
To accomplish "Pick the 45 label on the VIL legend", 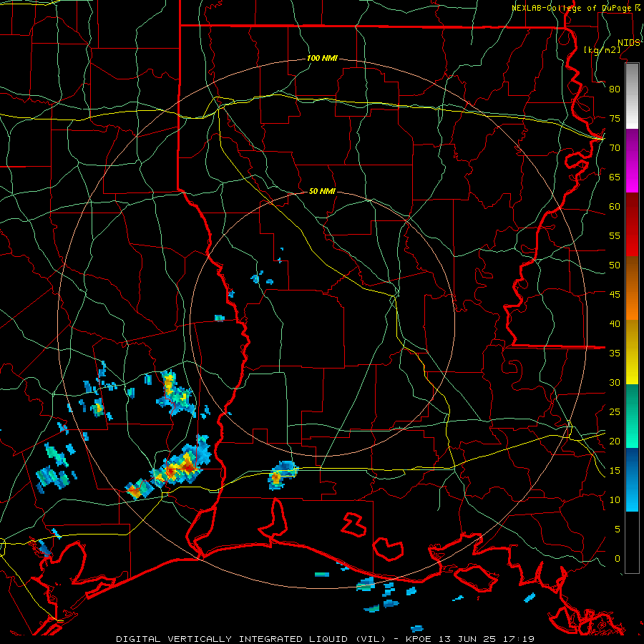I will [x=615, y=295].
